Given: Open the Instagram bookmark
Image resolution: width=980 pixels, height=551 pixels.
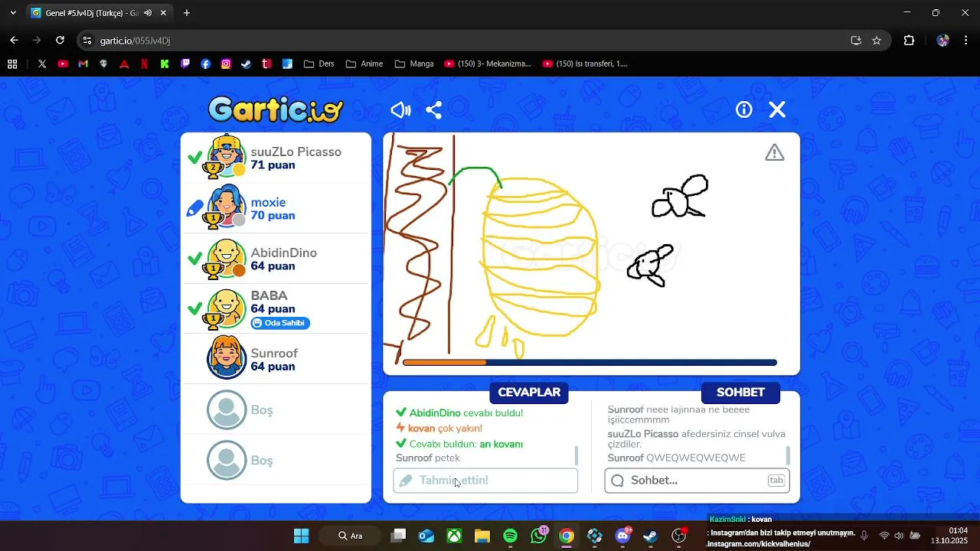Looking at the screenshot, I should click(226, 64).
